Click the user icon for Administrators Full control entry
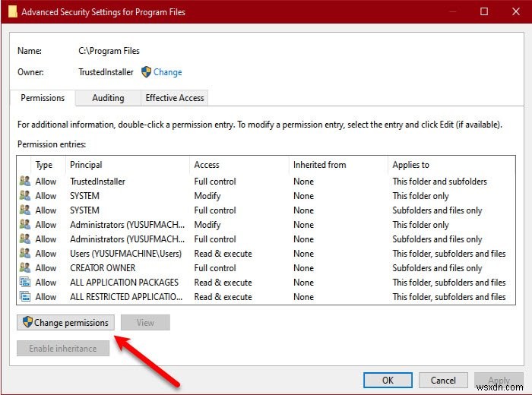532x395 pixels. pos(25,239)
